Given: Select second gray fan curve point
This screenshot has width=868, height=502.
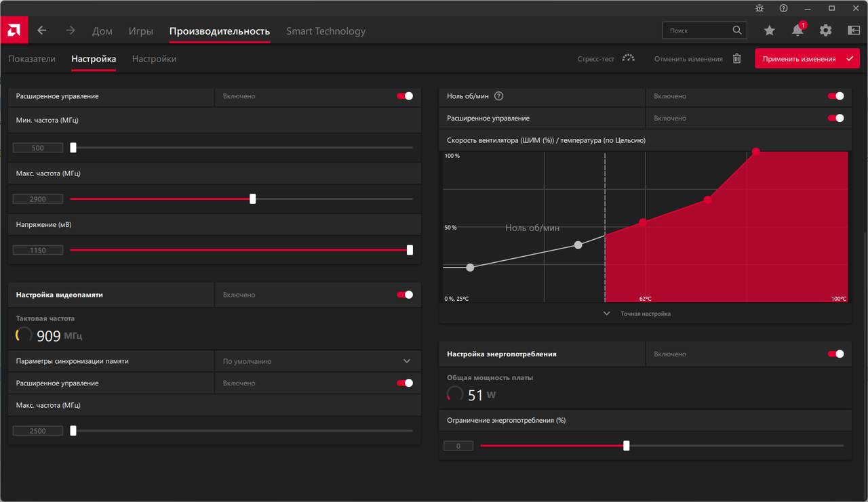Looking at the screenshot, I should tap(578, 245).
